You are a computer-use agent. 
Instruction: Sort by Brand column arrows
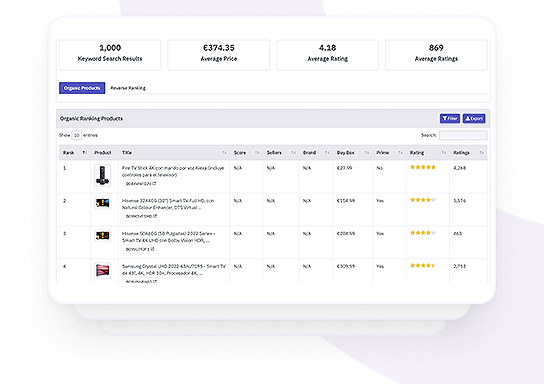[327, 153]
